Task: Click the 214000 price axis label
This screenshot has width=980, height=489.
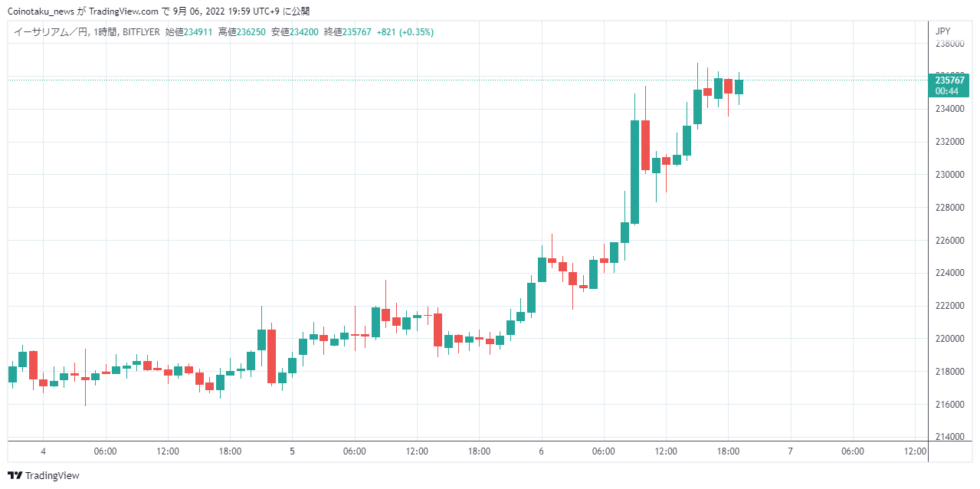Action: (x=949, y=437)
